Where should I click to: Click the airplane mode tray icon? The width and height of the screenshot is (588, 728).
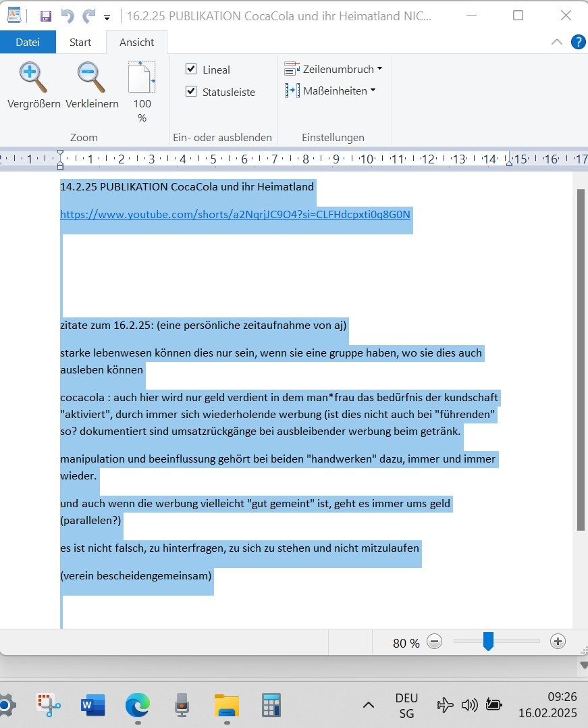[445, 705]
